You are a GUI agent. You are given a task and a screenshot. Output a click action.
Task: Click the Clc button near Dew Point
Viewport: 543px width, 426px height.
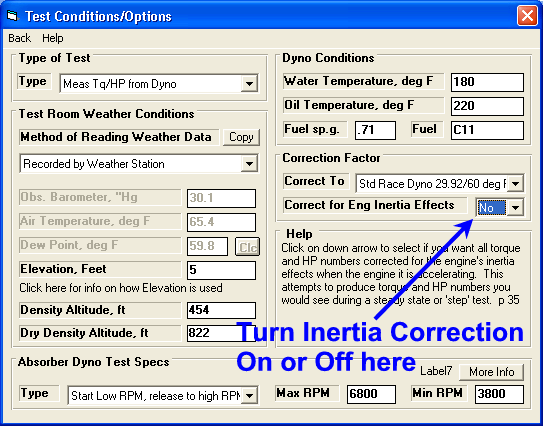coord(248,247)
